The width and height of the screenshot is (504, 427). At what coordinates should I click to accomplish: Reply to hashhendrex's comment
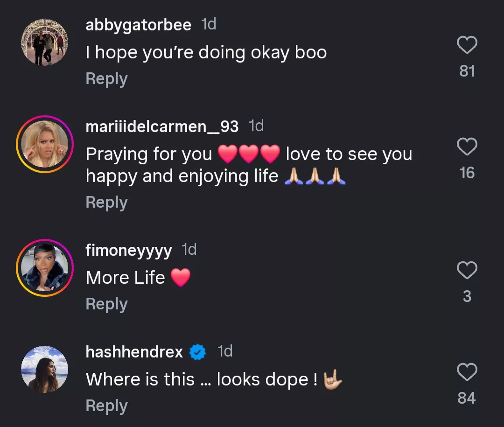click(x=106, y=406)
